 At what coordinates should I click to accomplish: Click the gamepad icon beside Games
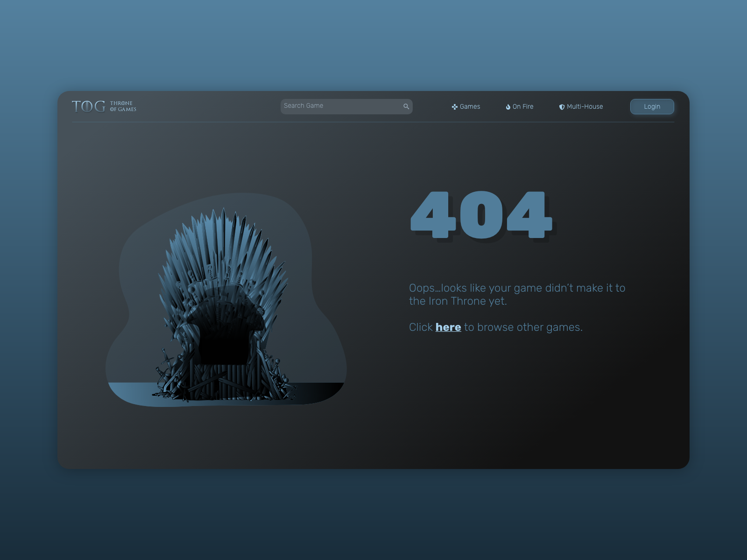point(454,107)
